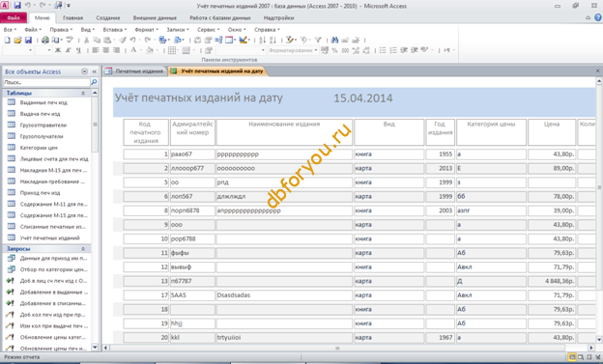Screen dimensions: 603x364
Task: Click the gridlines icon in formatting toolbar
Action: (172, 50)
